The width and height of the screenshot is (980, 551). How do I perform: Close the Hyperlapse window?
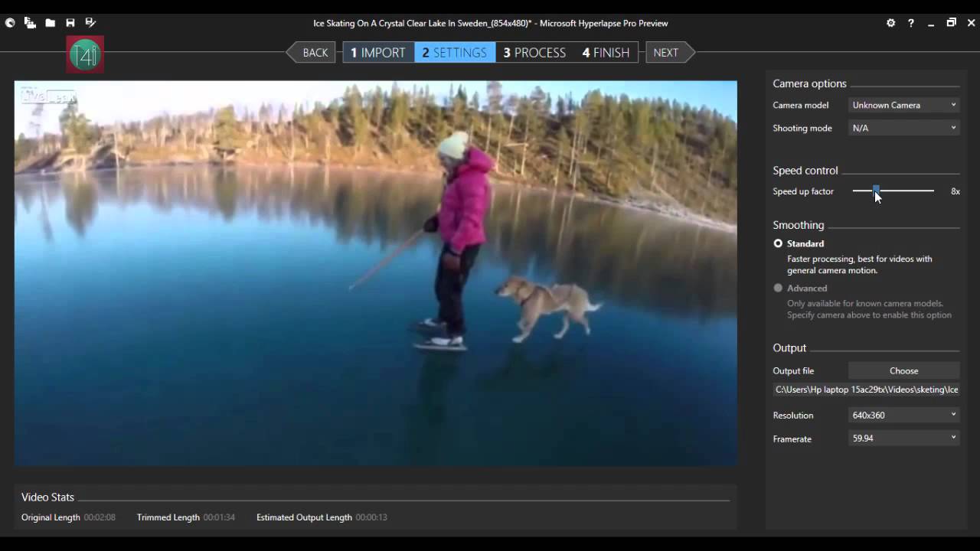[x=972, y=23]
